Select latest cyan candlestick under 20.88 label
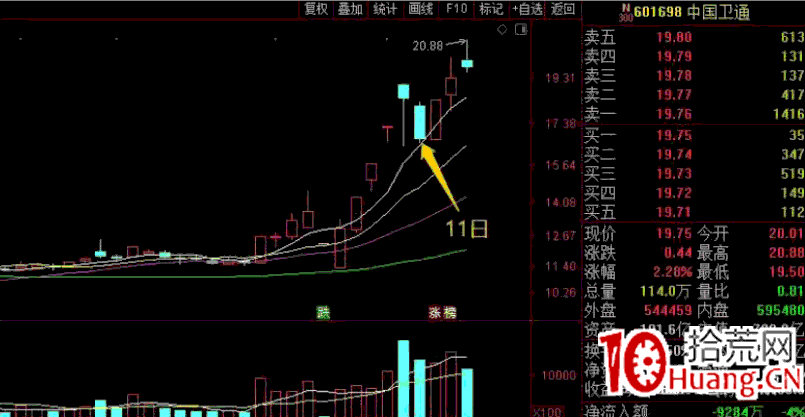The image size is (805, 417). coord(467,64)
